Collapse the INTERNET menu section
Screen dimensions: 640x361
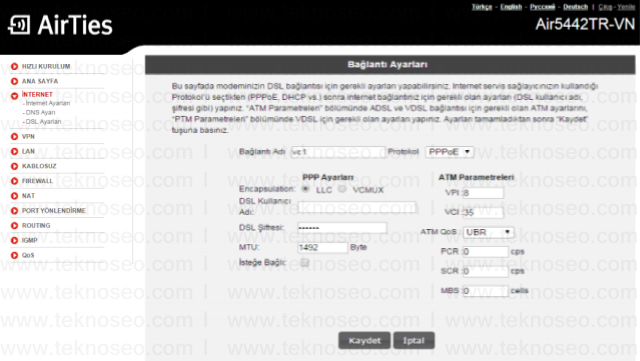(37, 94)
